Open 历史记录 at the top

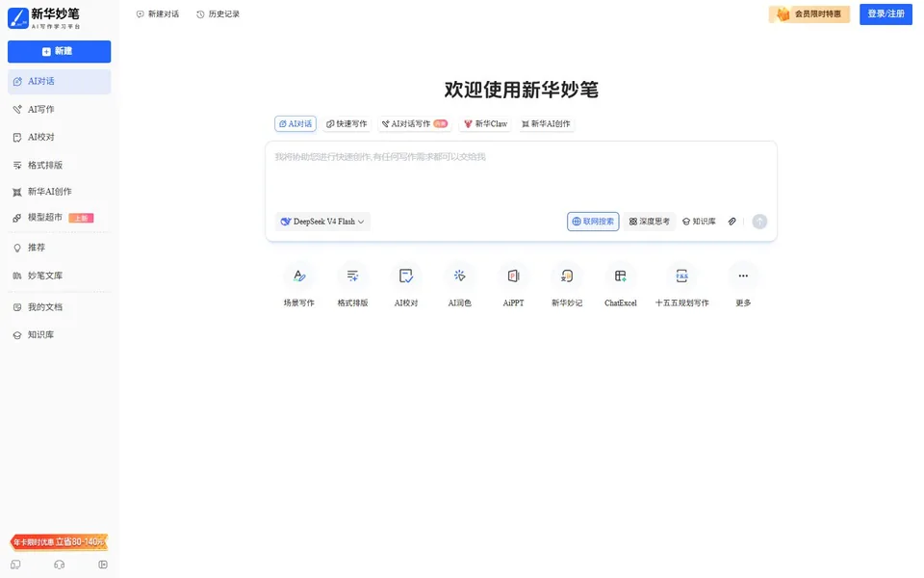pyautogui.click(x=218, y=14)
